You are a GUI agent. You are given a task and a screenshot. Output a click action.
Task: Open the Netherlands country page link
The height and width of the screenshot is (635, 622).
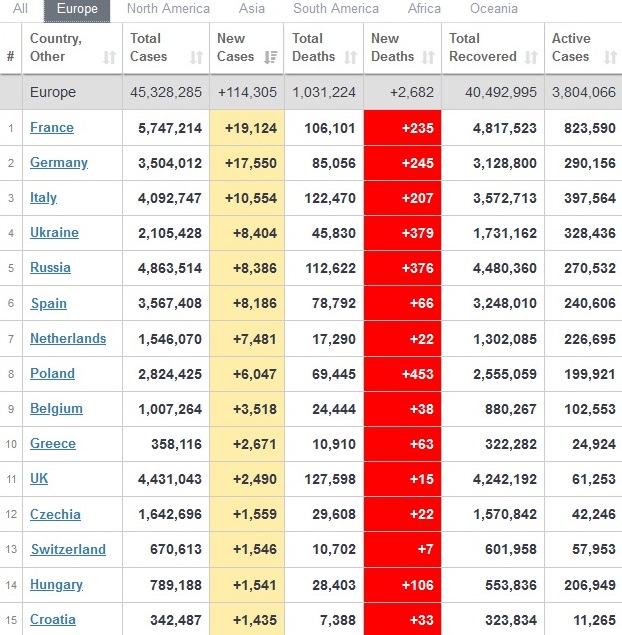click(68, 338)
